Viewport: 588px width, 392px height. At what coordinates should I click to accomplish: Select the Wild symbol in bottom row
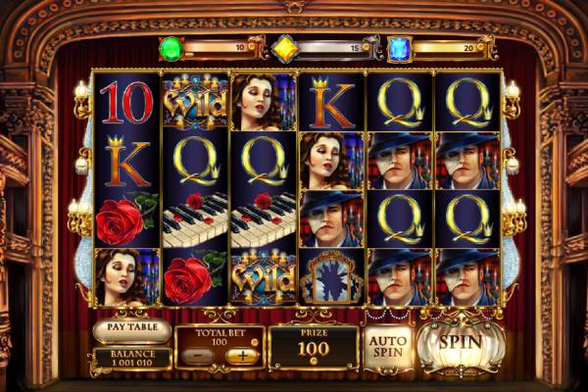click(x=264, y=276)
